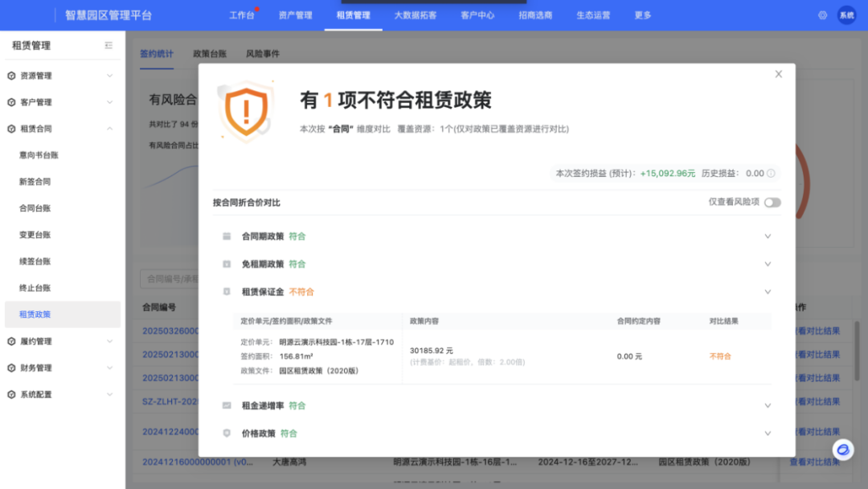Expand the 合同期政策 row
Screen dimensions: 868x489
coord(768,236)
